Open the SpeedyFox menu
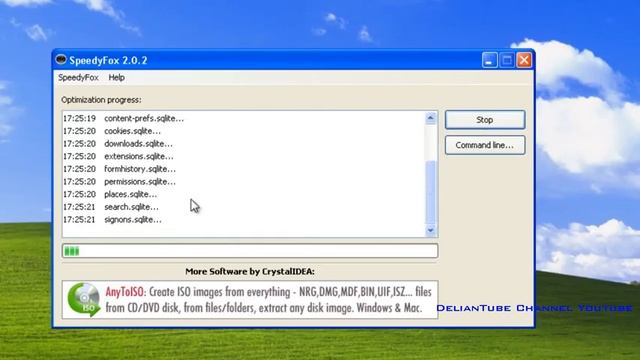 pos(78,78)
